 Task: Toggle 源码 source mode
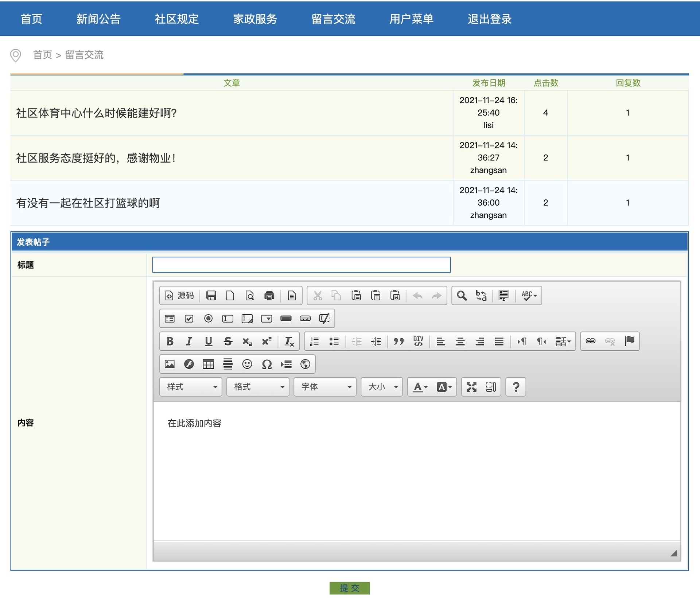(180, 295)
